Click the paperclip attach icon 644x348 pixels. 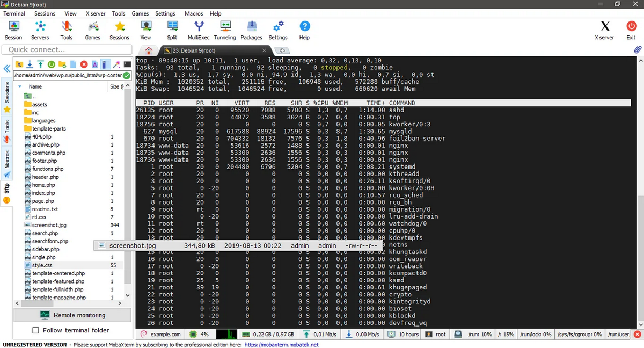638,49
